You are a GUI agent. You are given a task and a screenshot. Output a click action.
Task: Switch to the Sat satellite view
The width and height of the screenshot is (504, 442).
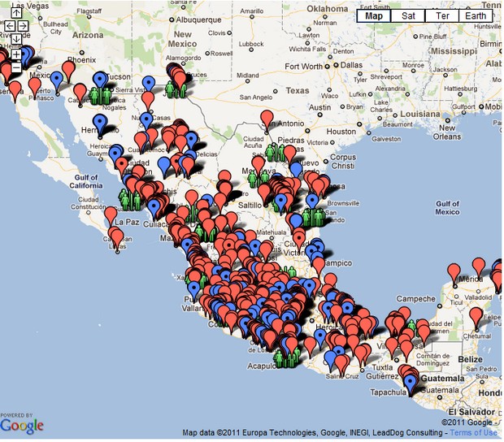click(x=408, y=15)
